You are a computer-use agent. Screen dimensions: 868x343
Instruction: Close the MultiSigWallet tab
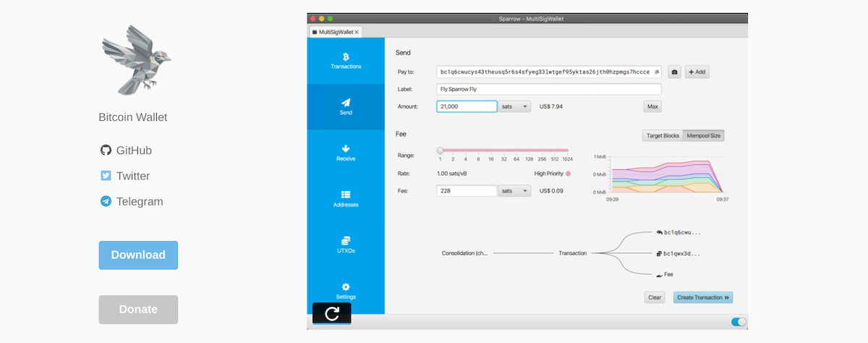tap(357, 32)
